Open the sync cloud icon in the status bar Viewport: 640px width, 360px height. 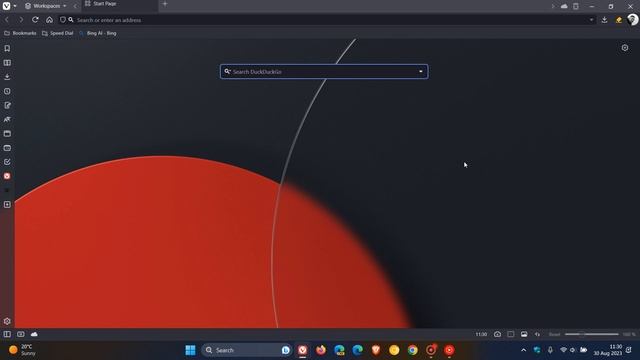(34, 334)
